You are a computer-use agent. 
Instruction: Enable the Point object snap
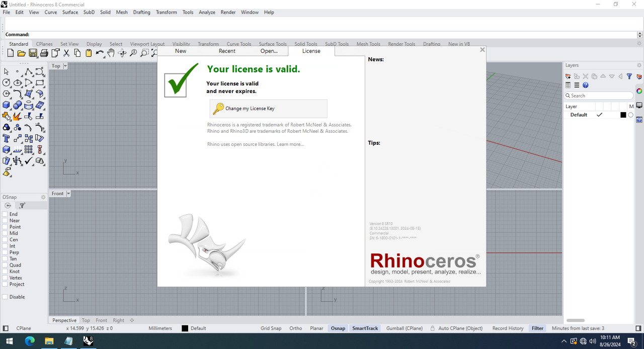(x=5, y=227)
